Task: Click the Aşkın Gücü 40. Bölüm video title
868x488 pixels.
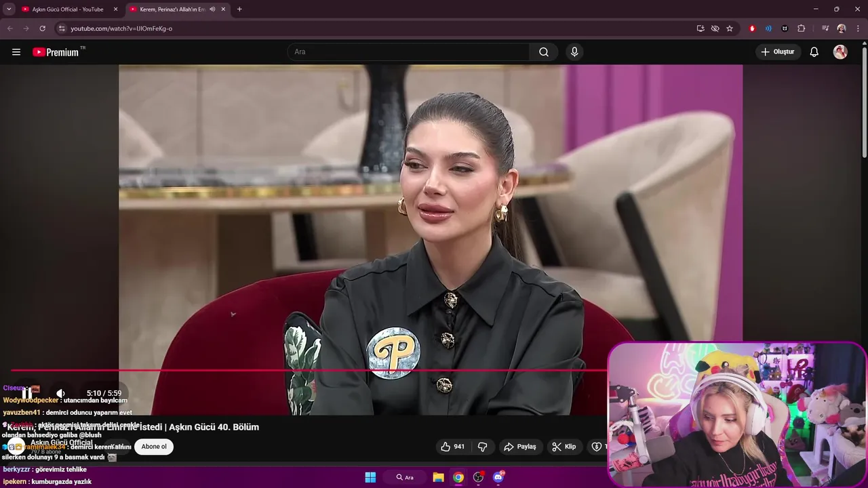Action: pyautogui.click(x=133, y=427)
